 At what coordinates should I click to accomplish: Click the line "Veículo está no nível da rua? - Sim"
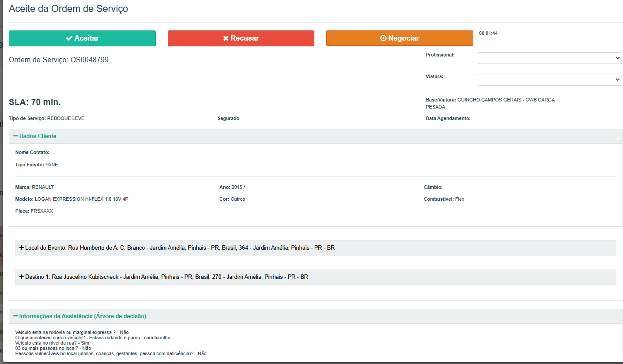52,343
